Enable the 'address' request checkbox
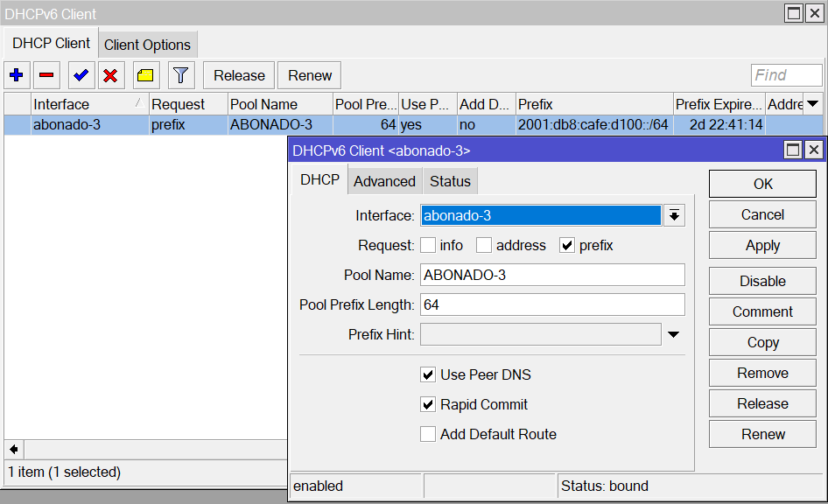The image size is (828, 504). (x=484, y=245)
